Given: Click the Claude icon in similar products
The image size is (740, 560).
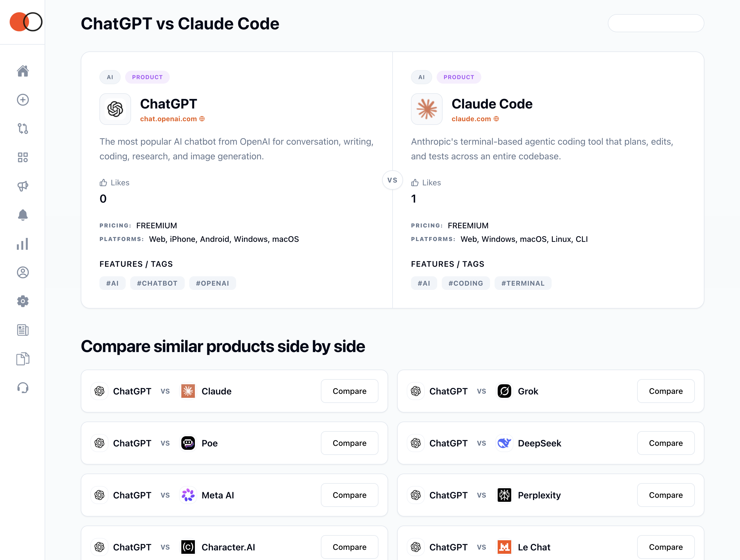Looking at the screenshot, I should (188, 391).
